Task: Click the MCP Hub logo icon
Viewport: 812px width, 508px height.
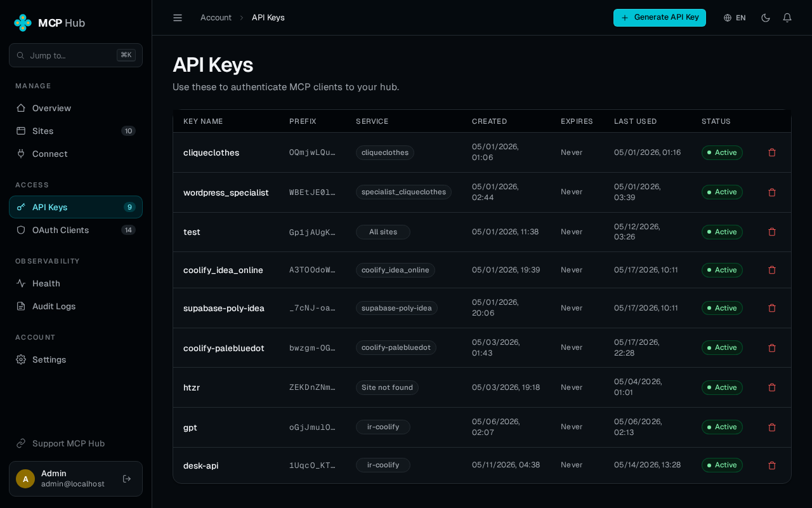Action: (23, 23)
